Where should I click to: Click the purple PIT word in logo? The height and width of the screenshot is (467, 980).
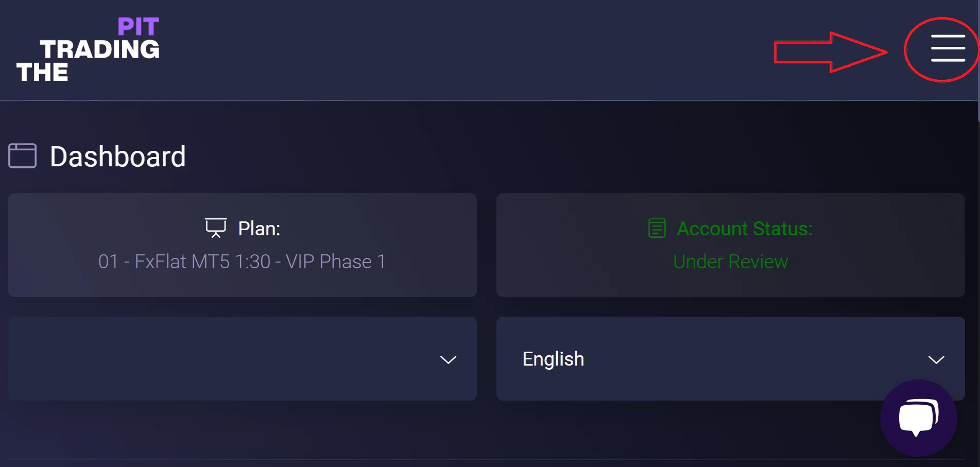(x=138, y=27)
